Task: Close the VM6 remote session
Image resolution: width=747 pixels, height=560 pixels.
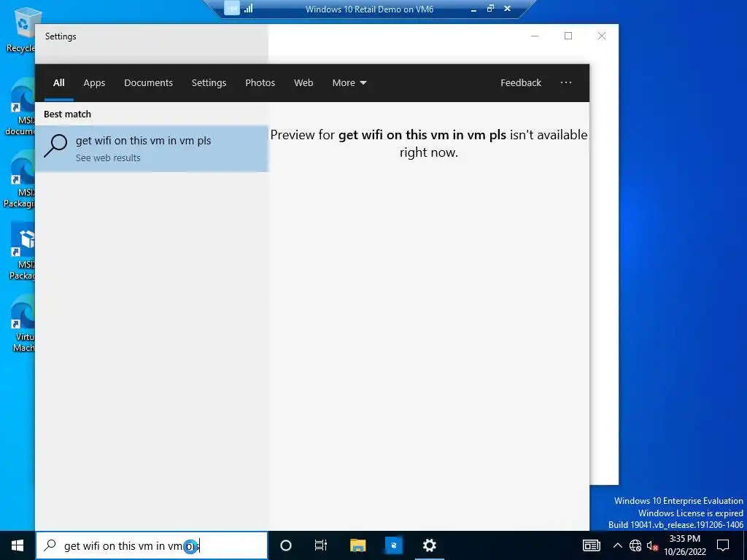Action: pyautogui.click(x=508, y=9)
